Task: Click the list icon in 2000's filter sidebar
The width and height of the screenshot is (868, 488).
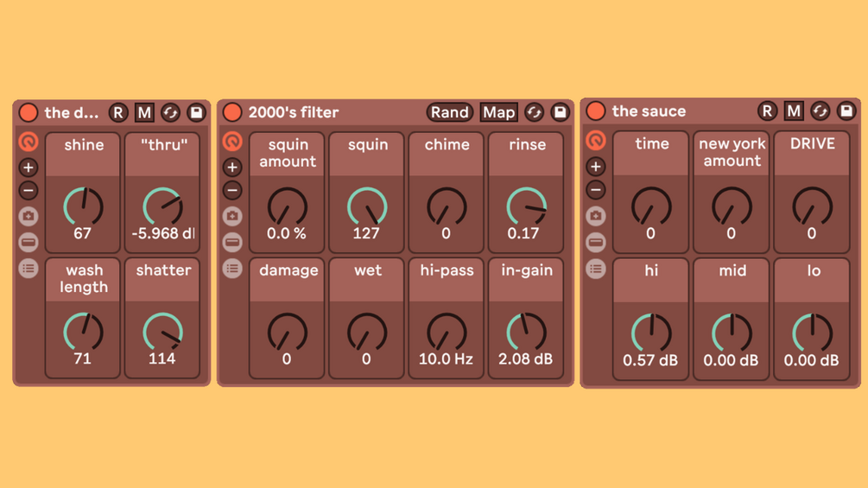Action: (x=232, y=269)
